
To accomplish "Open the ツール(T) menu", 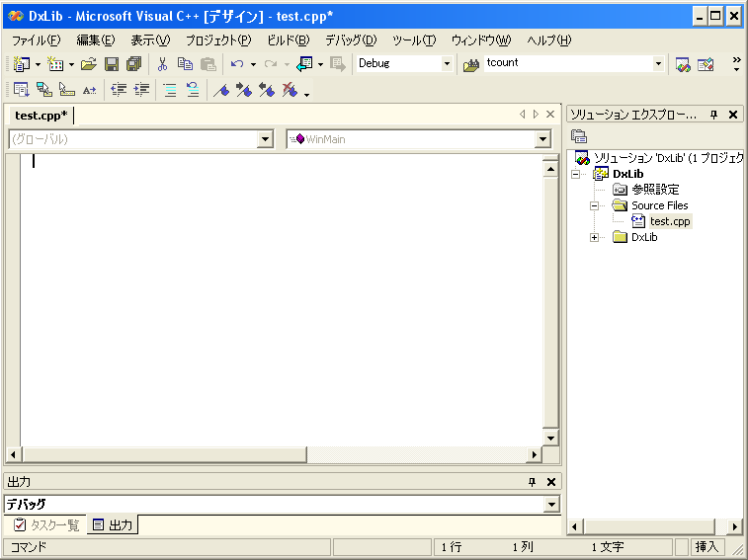I will [414, 40].
